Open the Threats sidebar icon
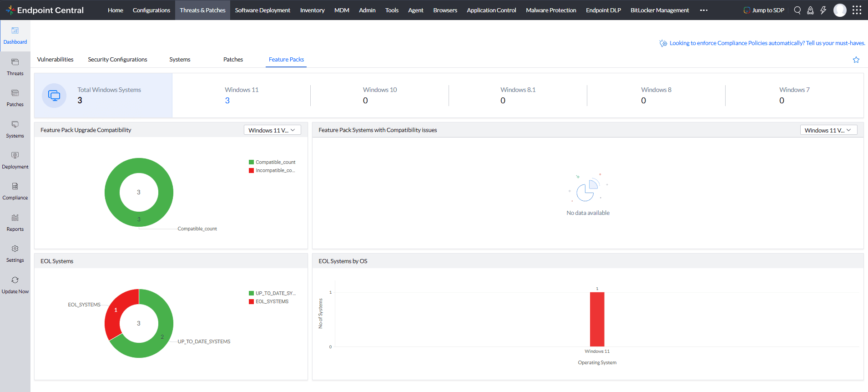The image size is (868, 392). click(15, 62)
